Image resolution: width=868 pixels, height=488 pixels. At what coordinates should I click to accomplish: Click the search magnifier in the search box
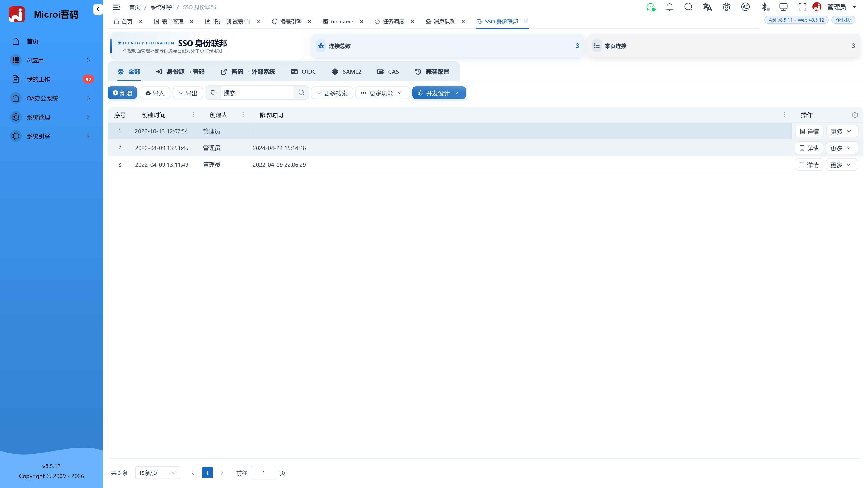click(x=301, y=93)
